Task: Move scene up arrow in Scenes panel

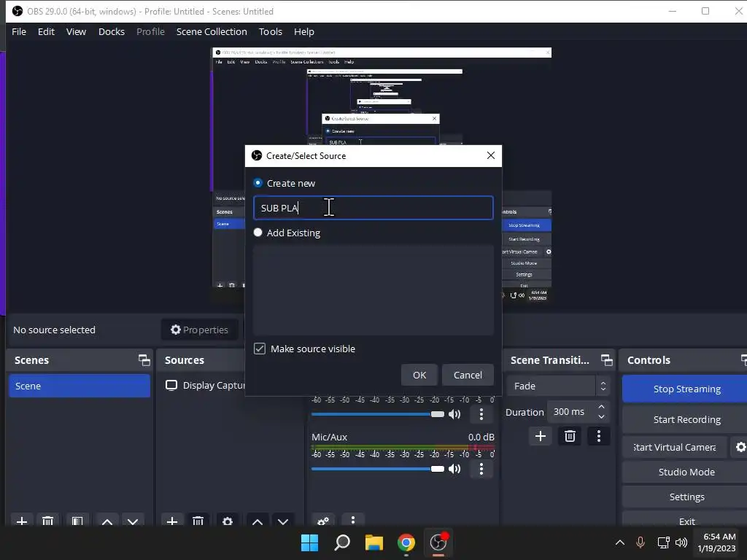Action: click(107, 521)
